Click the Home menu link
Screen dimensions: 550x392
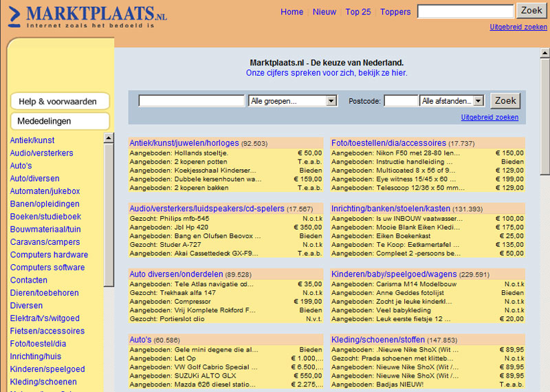click(x=291, y=12)
